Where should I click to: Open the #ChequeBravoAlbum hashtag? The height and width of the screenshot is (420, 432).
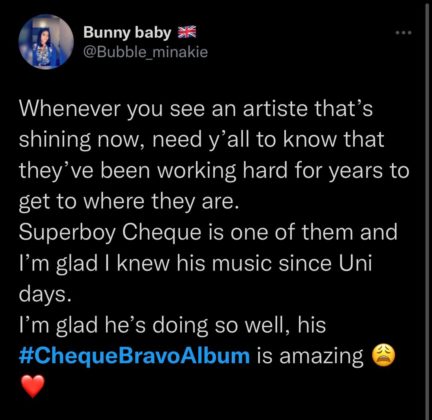click(134, 356)
